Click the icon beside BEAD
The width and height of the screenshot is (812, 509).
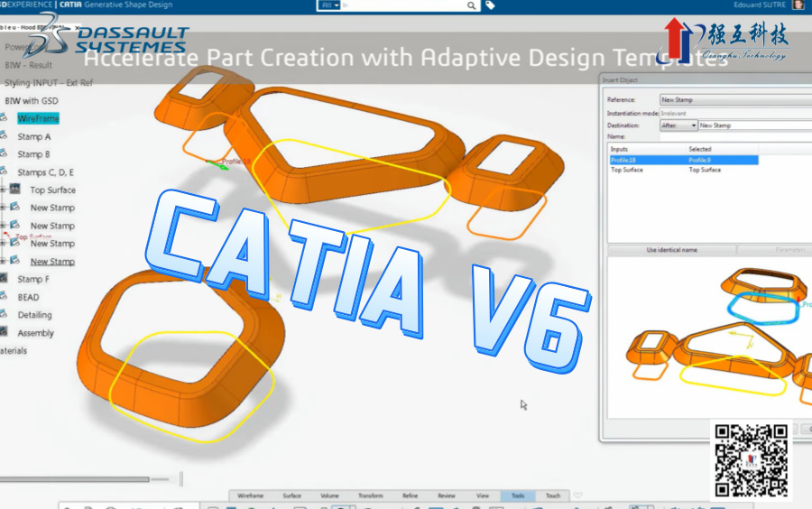coord(3,297)
